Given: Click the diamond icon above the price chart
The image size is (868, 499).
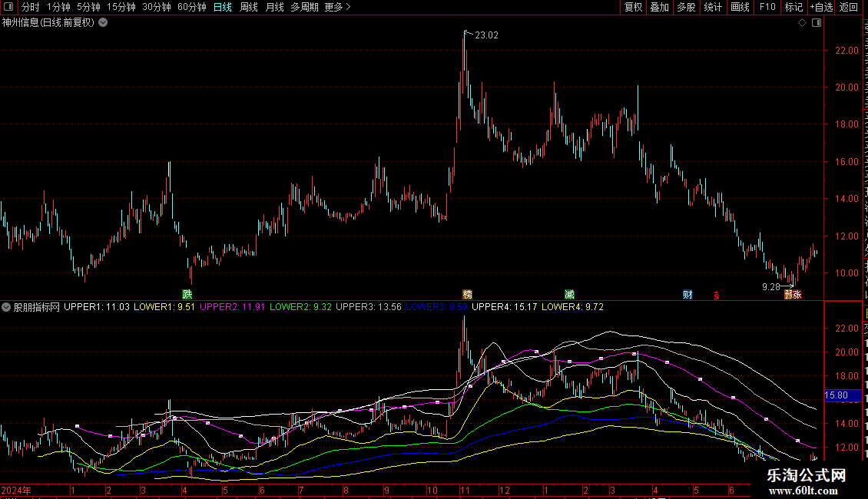Looking at the screenshot, I should [x=802, y=23].
